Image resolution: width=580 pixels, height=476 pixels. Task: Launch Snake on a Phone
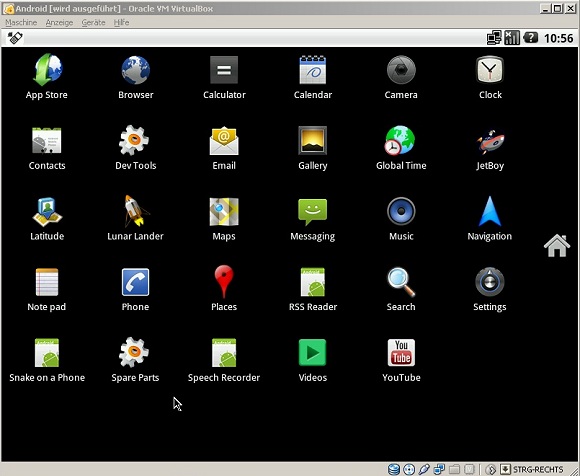pyautogui.click(x=47, y=360)
